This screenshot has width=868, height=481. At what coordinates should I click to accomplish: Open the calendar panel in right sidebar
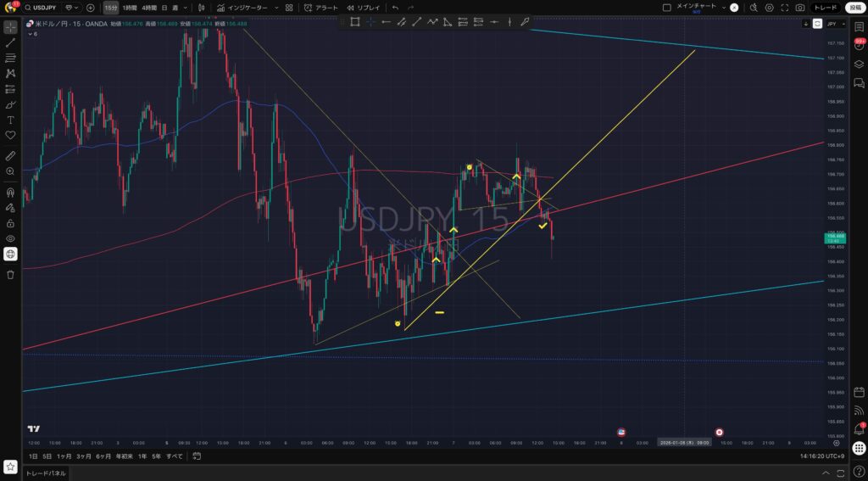(x=860, y=392)
